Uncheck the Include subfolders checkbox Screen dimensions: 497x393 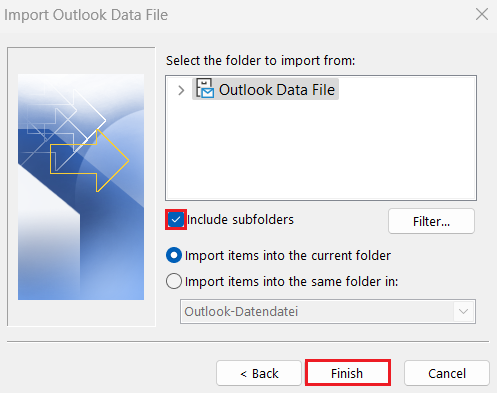pyautogui.click(x=176, y=220)
